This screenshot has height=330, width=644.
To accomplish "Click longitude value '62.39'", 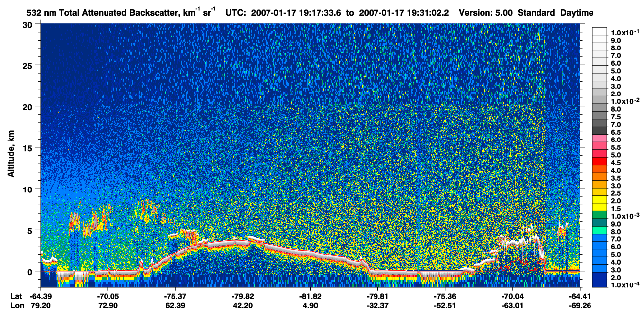I will (x=176, y=305).
